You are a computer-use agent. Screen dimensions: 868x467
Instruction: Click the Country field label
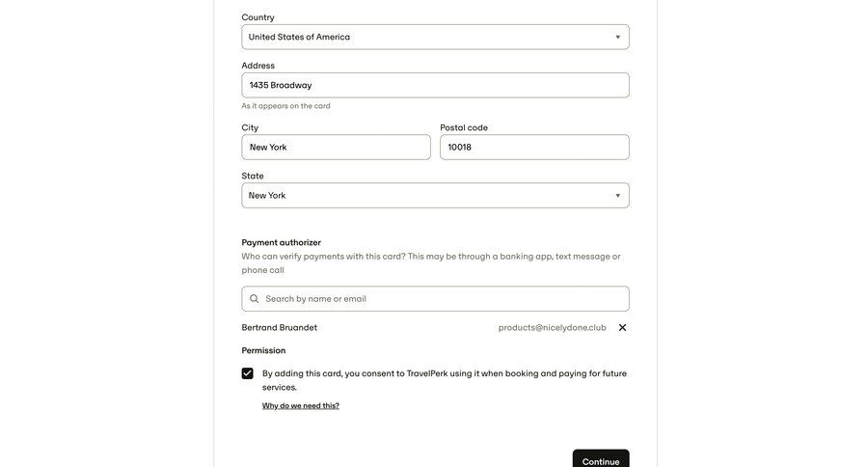pos(258,17)
